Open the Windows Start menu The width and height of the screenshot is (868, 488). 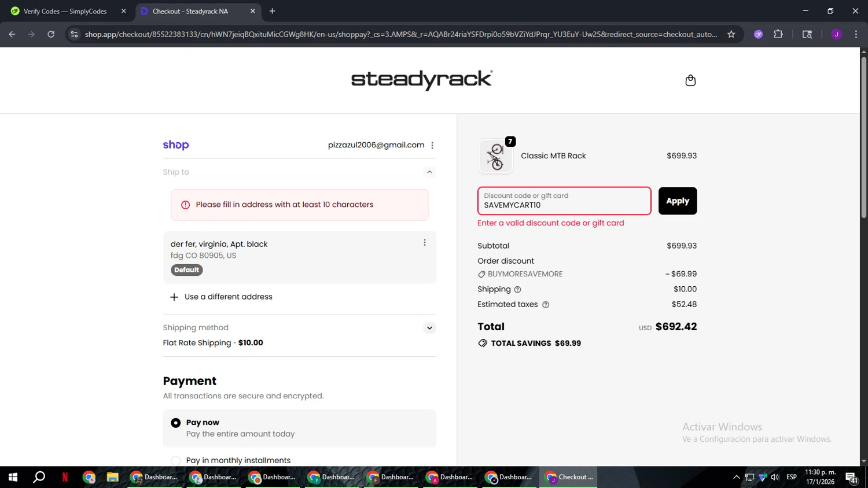13,477
